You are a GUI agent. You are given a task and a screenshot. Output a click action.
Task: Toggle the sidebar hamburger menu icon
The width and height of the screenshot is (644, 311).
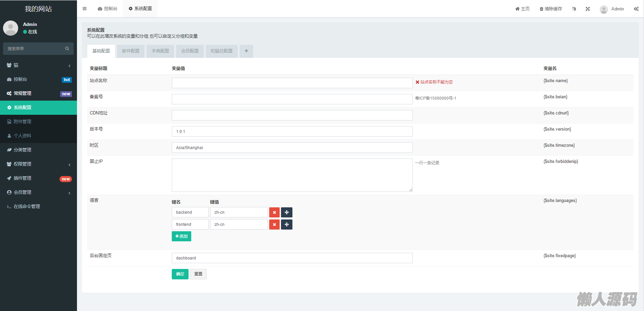[x=85, y=9]
